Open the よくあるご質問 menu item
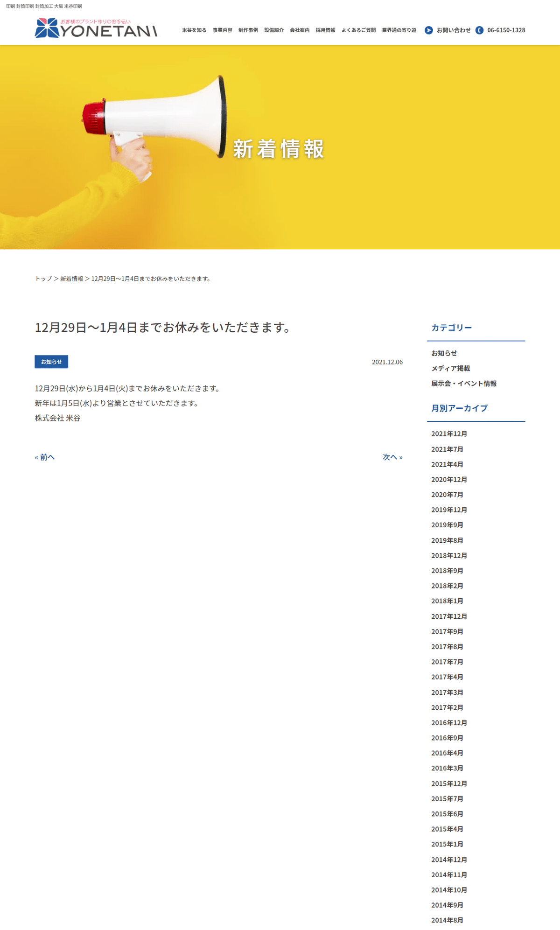This screenshot has height=930, width=560. point(358,30)
